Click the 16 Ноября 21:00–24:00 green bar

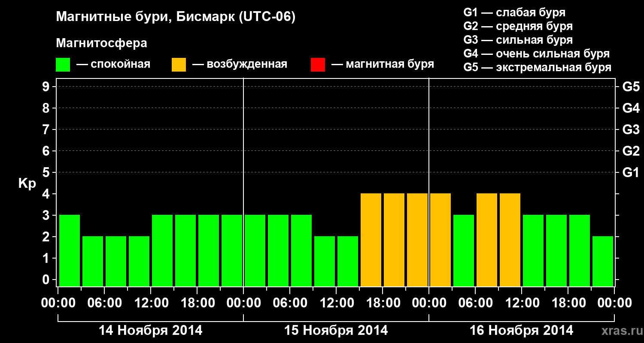coord(603,261)
